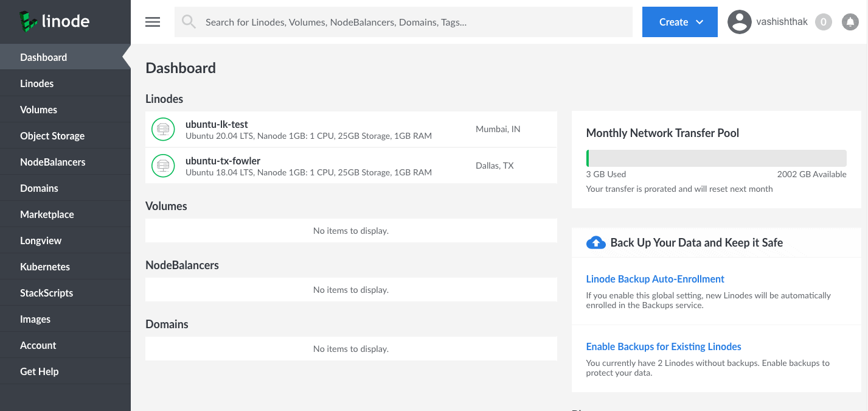Viewport: 868px width, 411px height.
Task: Click the Back Up Your Data heading
Action: 696,242
